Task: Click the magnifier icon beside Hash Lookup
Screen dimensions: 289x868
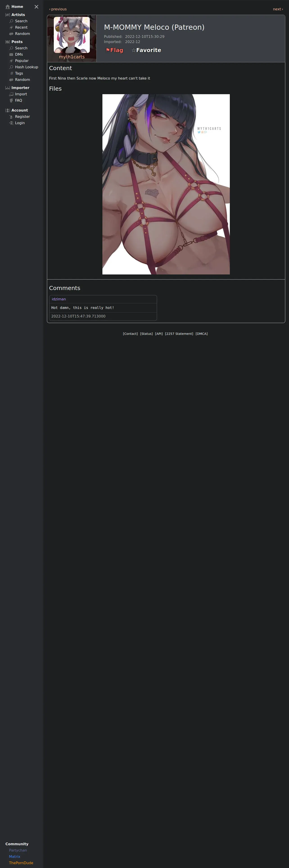Action: (x=11, y=67)
